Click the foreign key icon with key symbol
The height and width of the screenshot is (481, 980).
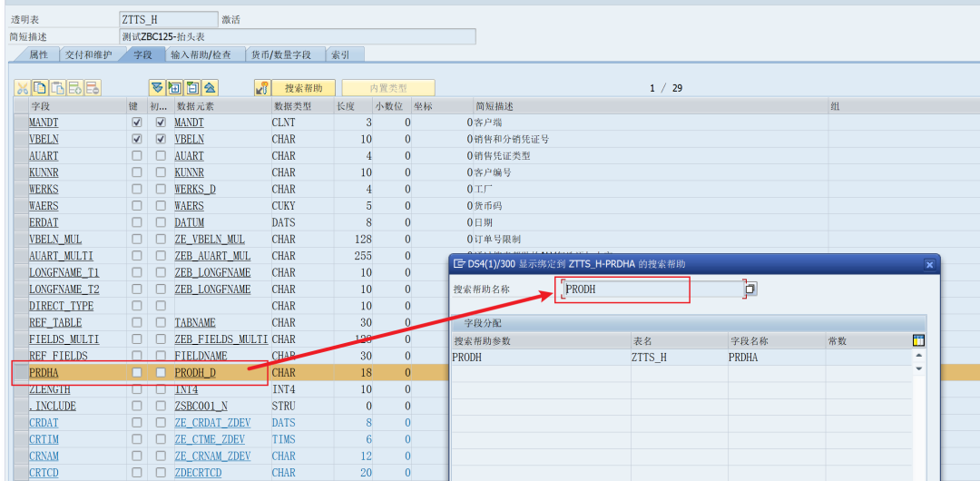(x=262, y=88)
